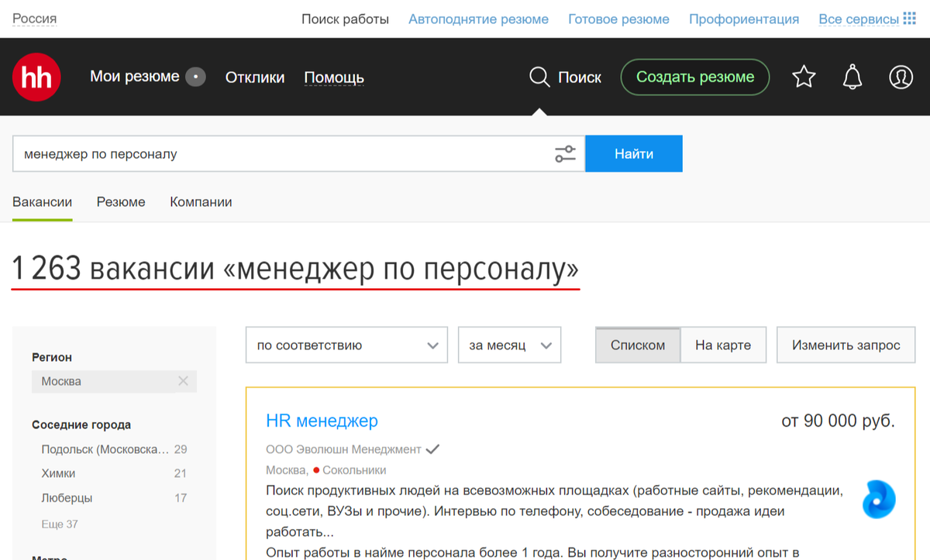This screenshot has height=560, width=930.
Task: Click the resume counter badge
Action: [196, 77]
